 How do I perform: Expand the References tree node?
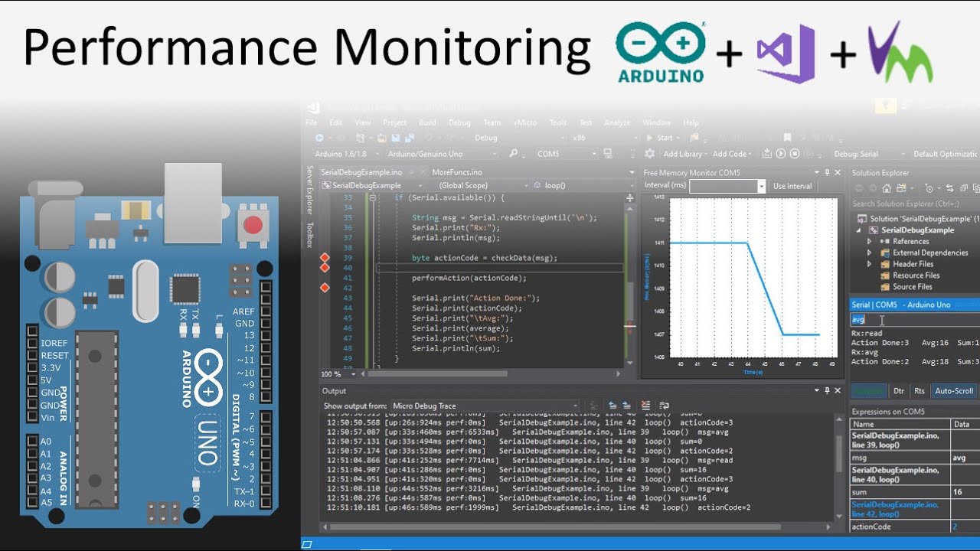coord(870,241)
